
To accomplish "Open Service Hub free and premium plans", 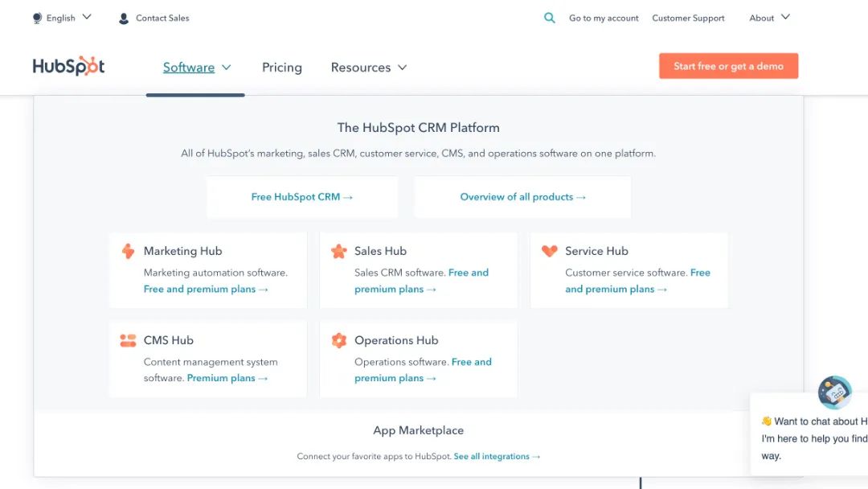I will coord(637,281).
